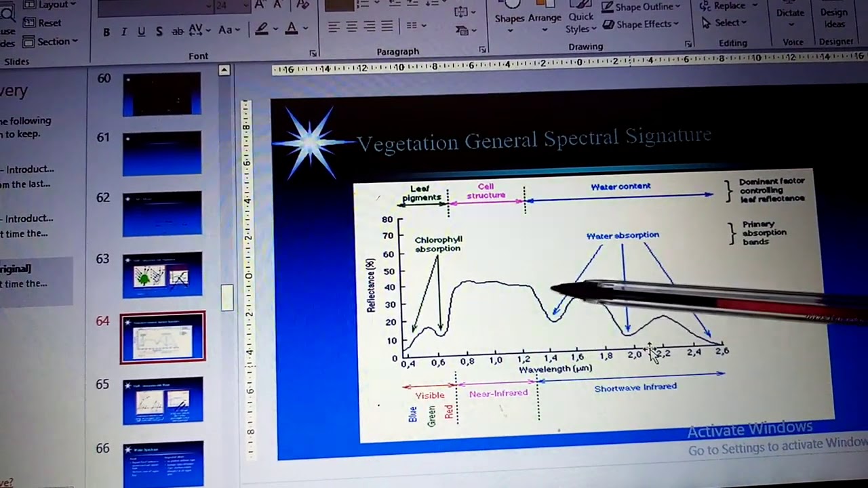Image resolution: width=868 pixels, height=488 pixels.
Task: Open Shapes gallery
Action: click(509, 16)
